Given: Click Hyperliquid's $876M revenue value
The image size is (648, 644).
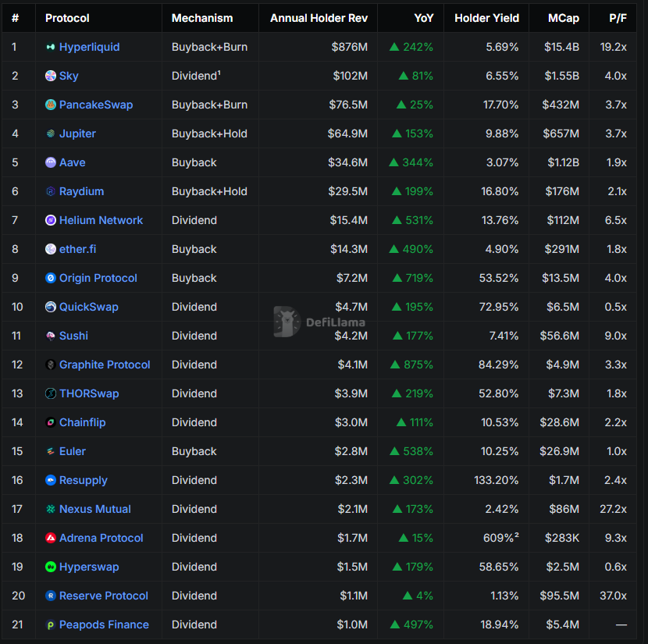Looking at the screenshot, I should 350,47.
